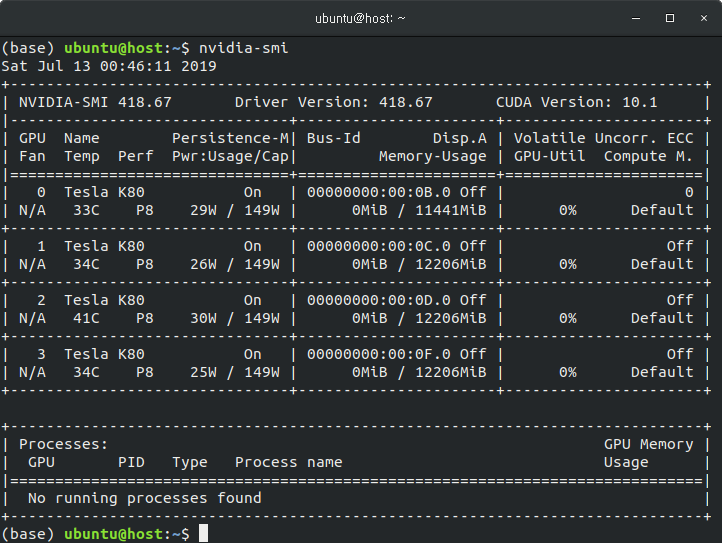Image resolution: width=722 pixels, height=543 pixels.
Task: Click the typed command nvidia-smi
Action: [244, 48]
